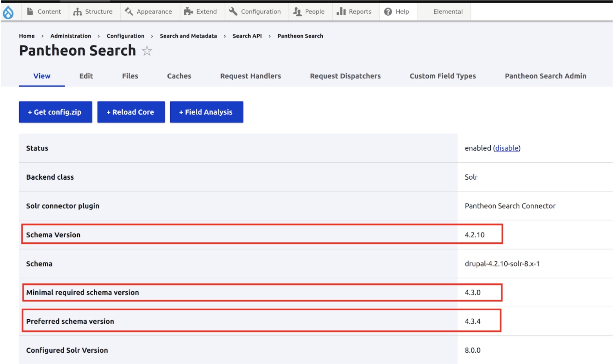Click the Content page icon in toolbar
Screen dimensions: 615x364
(30, 11)
